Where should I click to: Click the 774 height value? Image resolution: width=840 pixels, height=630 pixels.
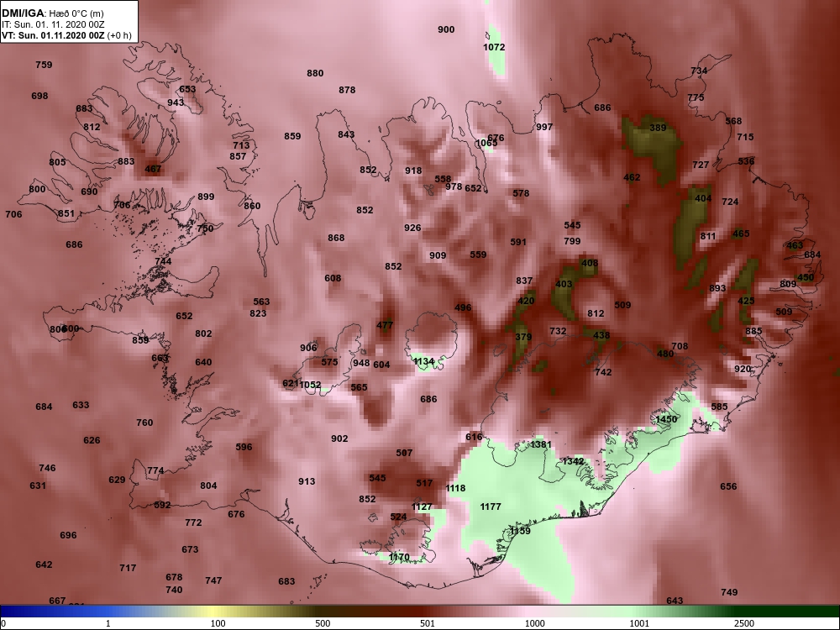click(x=155, y=471)
